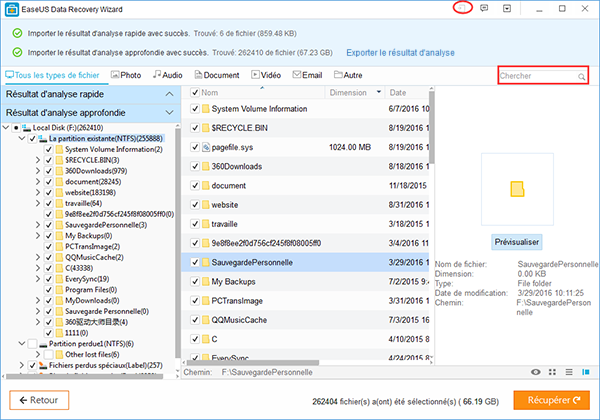Click the pagefile.sys file icon

[x=206, y=147]
